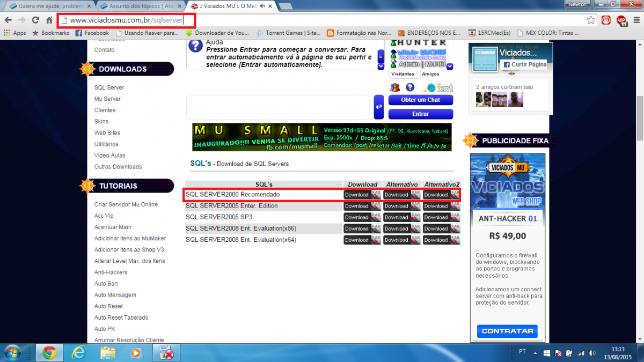Open the Utilitários link

point(106,144)
